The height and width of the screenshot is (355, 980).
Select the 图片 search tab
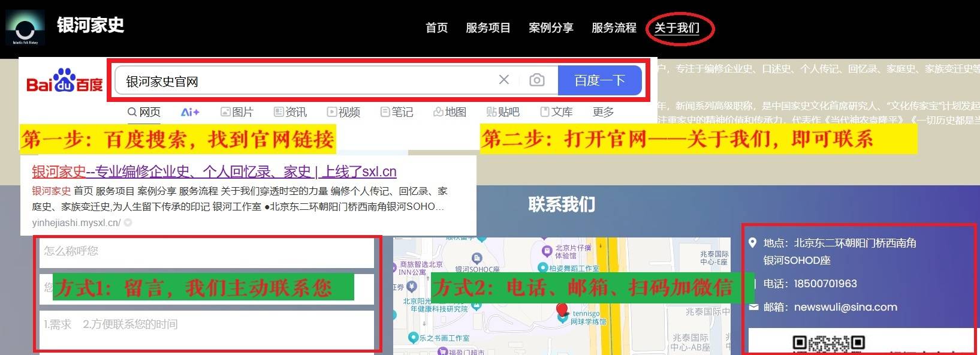[x=237, y=112]
